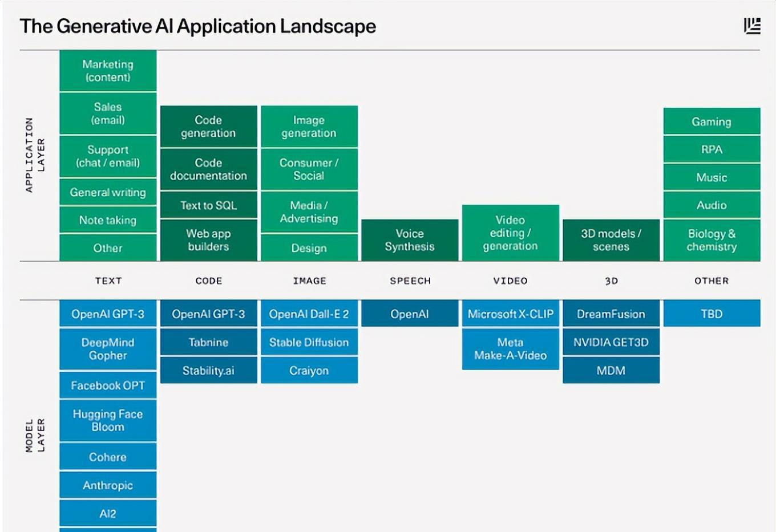Viewport: 776px width, 532px height.
Task: Click the logo icon beside the title
Action: click(752, 26)
